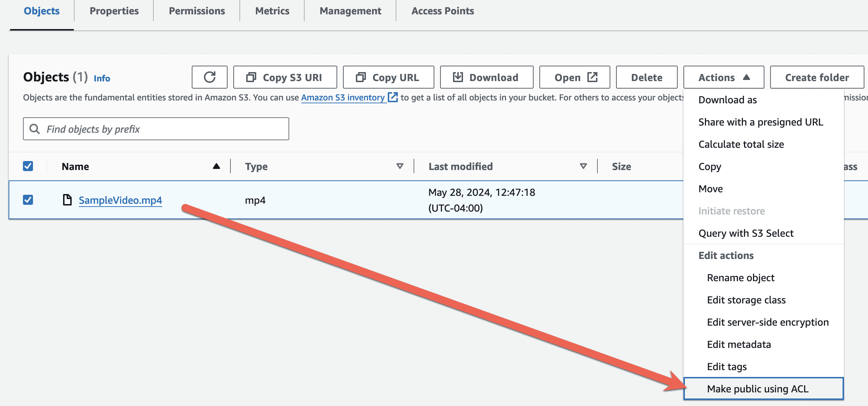Switch to the Permissions tab

click(197, 11)
